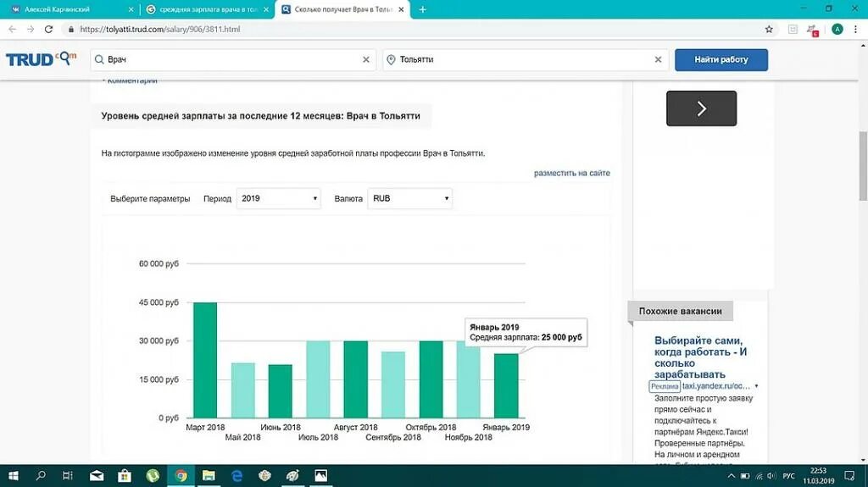Open Microsoft Store from the taskbar

[125, 476]
